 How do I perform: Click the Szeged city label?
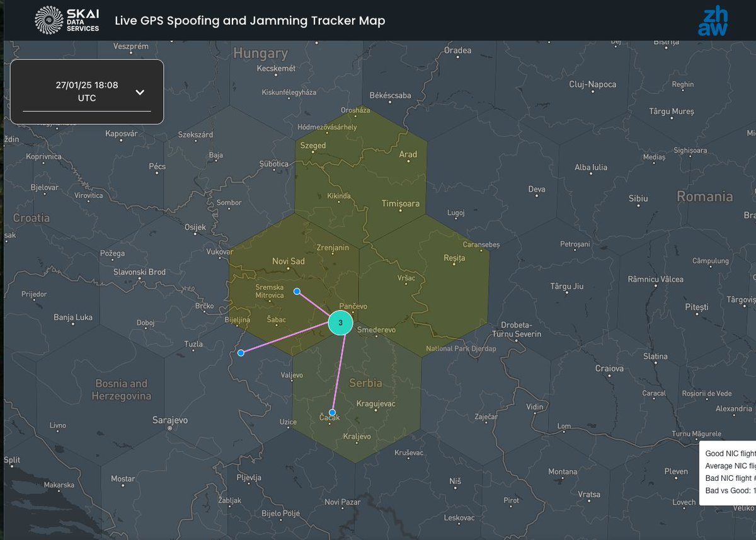click(313, 146)
